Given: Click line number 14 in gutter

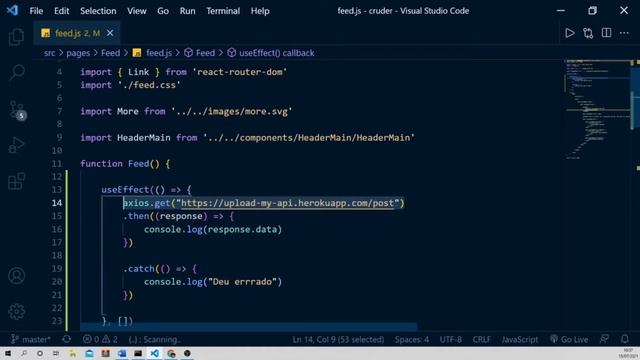Looking at the screenshot, I should pos(57,203).
